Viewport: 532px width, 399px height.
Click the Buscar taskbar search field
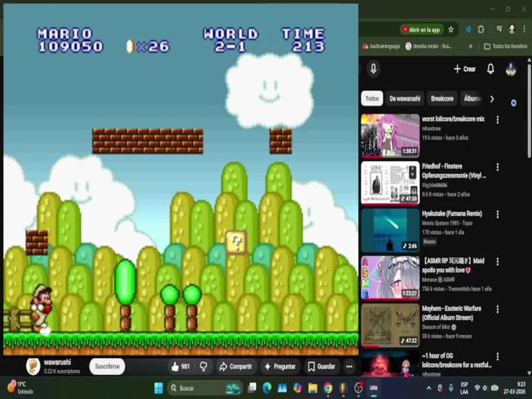tap(205, 388)
